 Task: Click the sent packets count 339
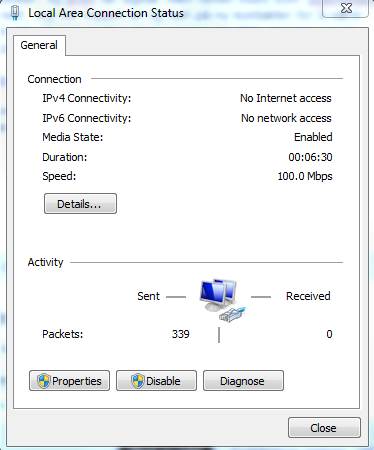180,334
